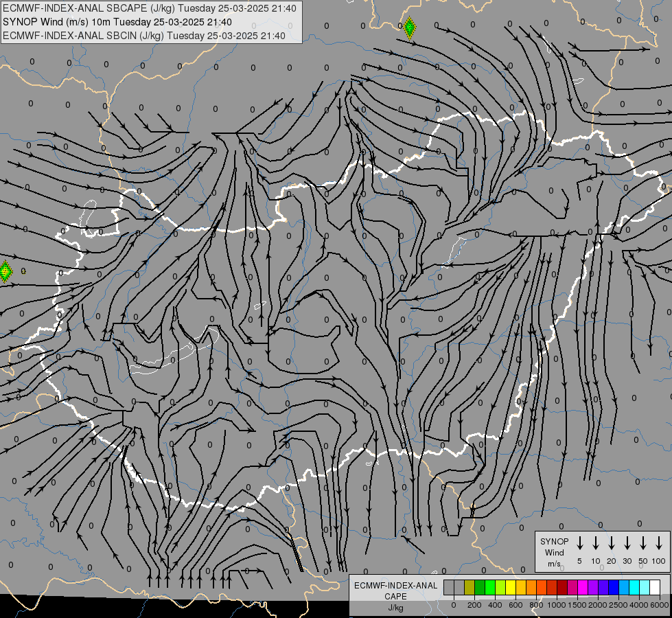672x618 pixels.
Task: Click the '400' tick label in CAPE legend
Action: (x=495, y=605)
